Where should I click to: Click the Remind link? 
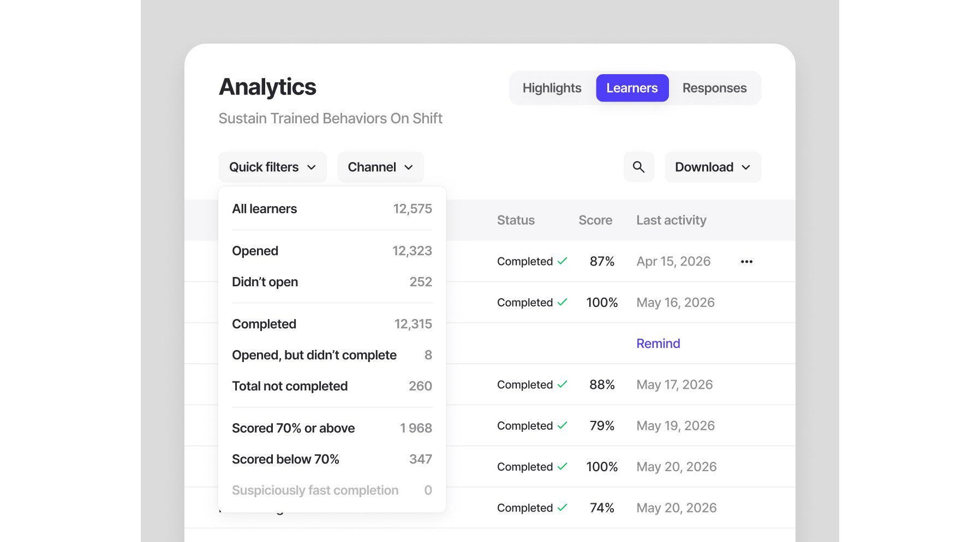pyautogui.click(x=658, y=344)
